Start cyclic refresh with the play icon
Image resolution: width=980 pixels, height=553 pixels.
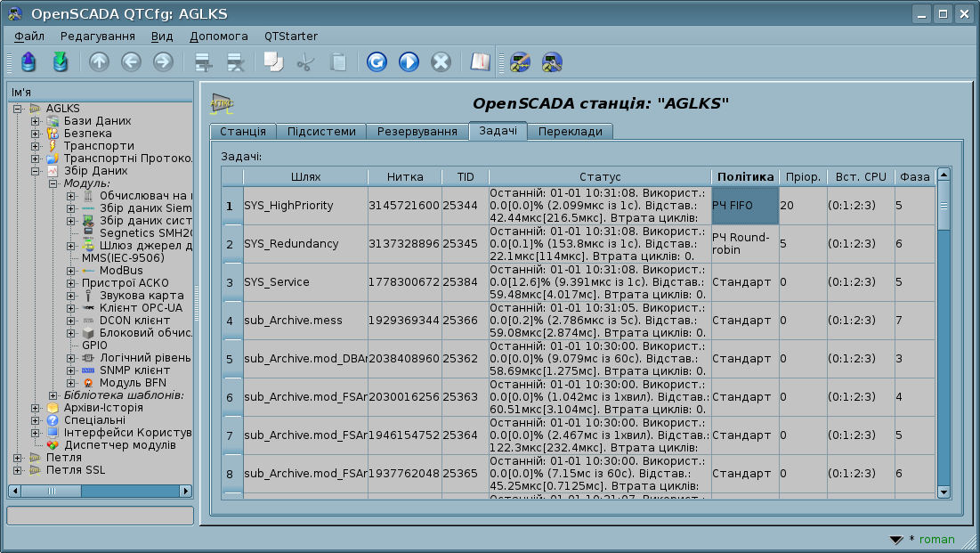tap(409, 62)
